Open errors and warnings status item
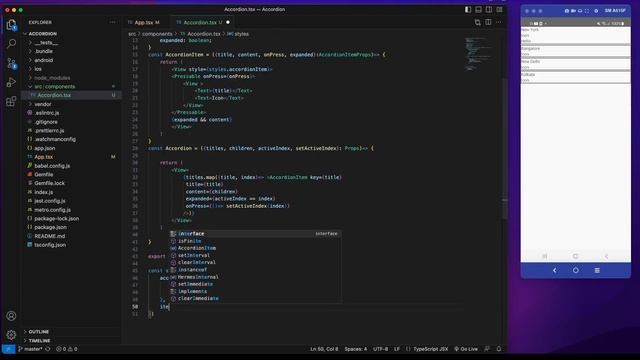Viewport: 640px width, 360px height. point(67,349)
